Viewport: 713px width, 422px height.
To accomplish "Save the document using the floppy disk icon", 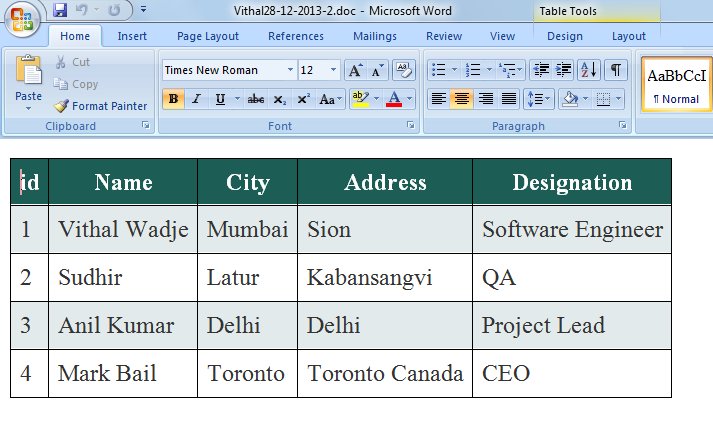I will point(60,10).
